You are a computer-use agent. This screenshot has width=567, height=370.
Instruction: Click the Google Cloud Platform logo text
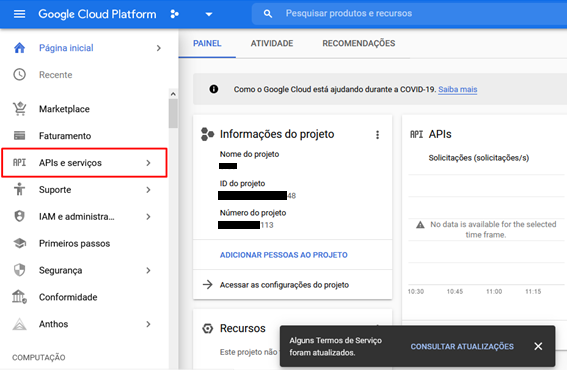pyautogui.click(x=97, y=14)
